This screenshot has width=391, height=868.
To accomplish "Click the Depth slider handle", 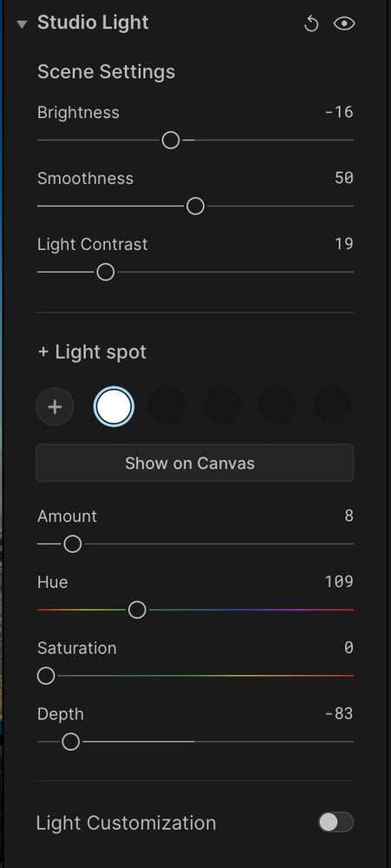I will pyautogui.click(x=71, y=741).
